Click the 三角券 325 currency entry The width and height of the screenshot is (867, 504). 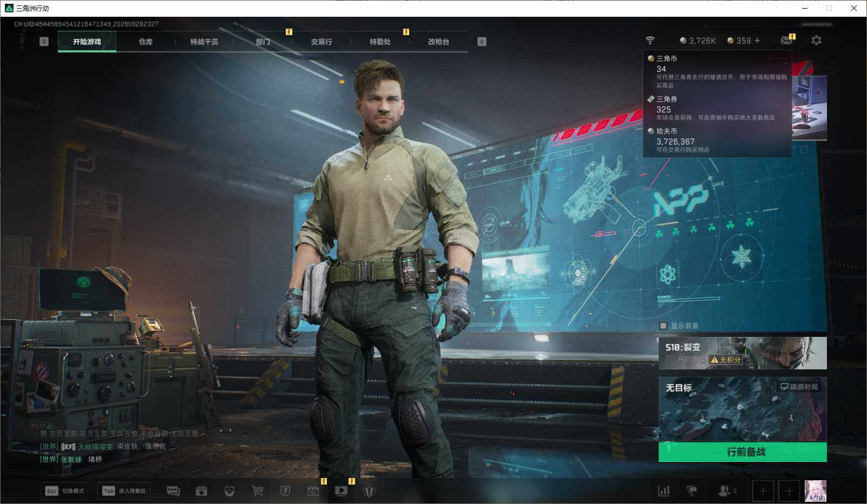[717, 108]
